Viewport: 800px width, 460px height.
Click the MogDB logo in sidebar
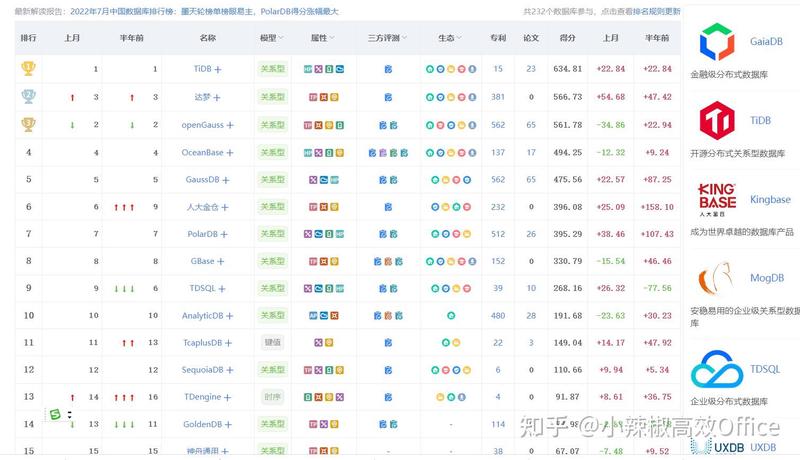coord(717,278)
